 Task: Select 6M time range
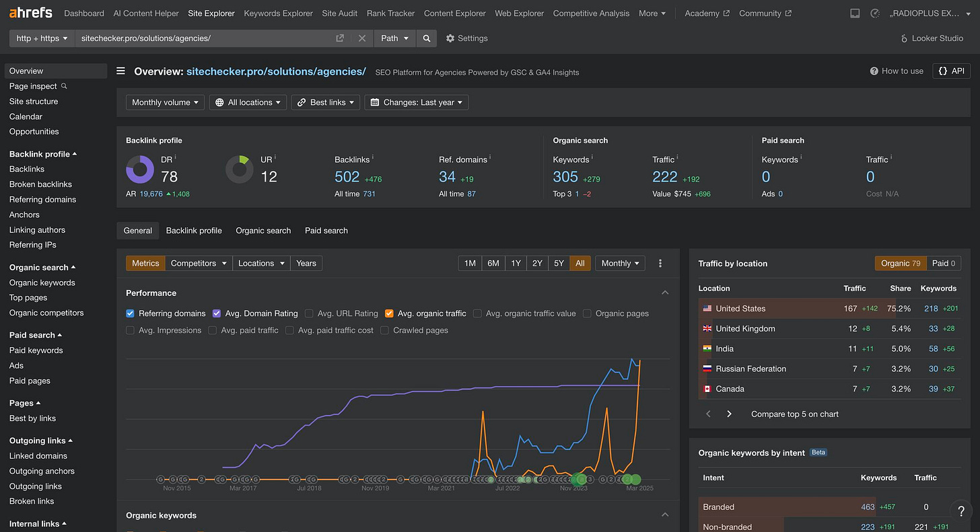[493, 263]
